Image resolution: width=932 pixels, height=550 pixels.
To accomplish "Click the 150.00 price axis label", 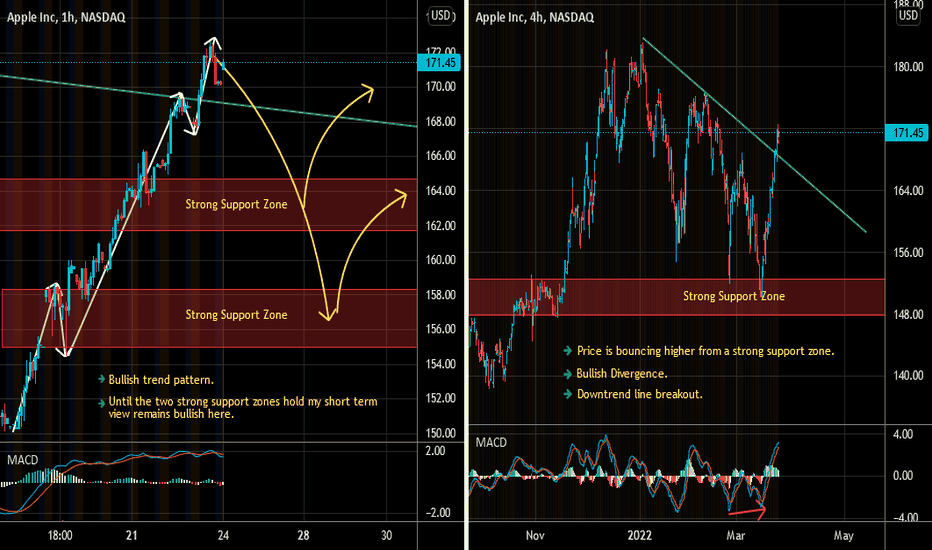I will coord(440,433).
